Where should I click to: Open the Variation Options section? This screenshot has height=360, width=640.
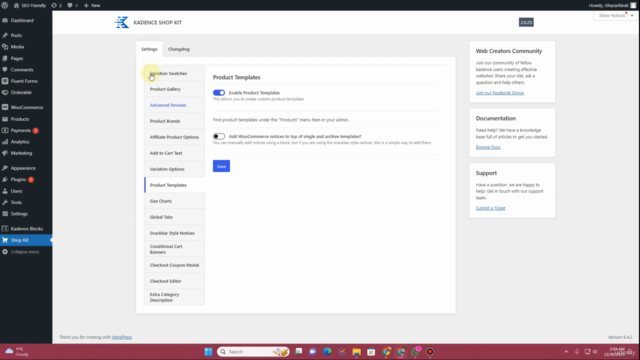point(174,169)
